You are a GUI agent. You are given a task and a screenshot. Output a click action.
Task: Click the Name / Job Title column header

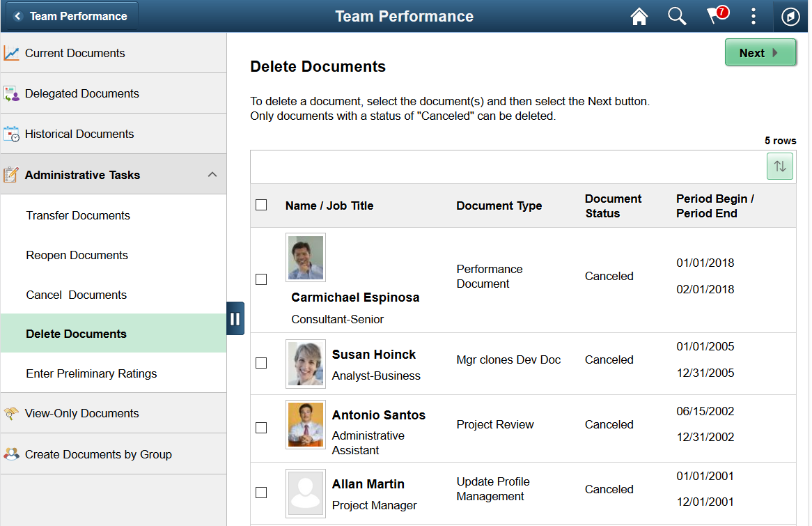[x=329, y=206]
